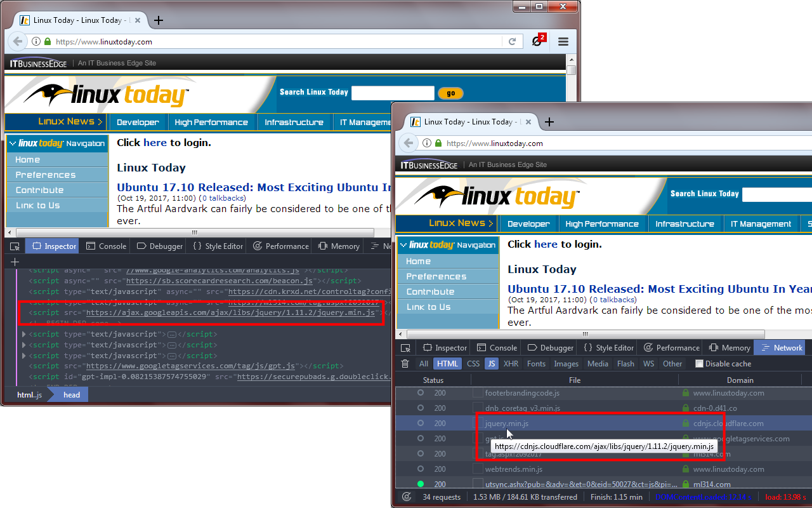
Task: Click green padlock in front window address bar
Action: point(438,143)
